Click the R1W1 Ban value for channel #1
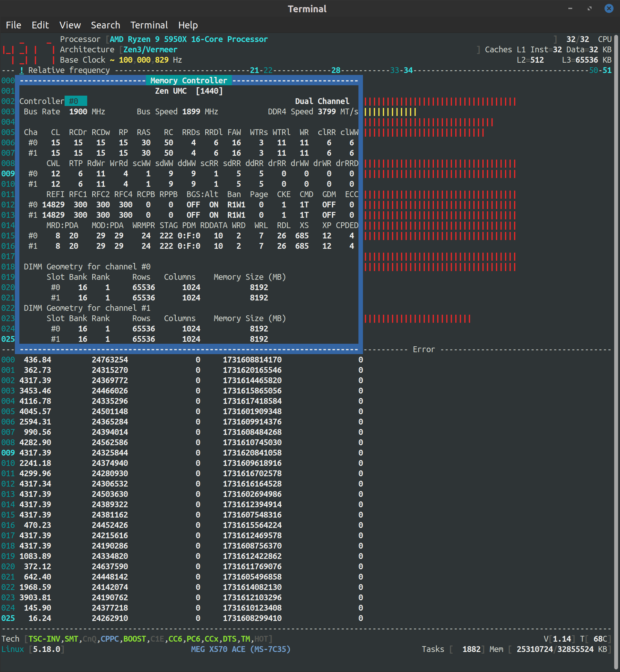Image resolution: width=620 pixels, height=672 pixels. (236, 215)
